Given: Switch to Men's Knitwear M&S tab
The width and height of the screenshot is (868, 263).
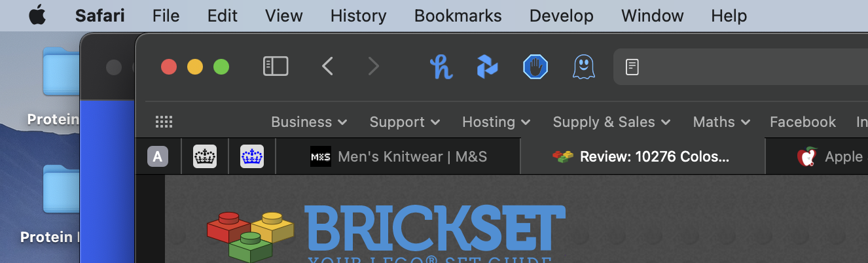Looking at the screenshot, I should [399, 156].
